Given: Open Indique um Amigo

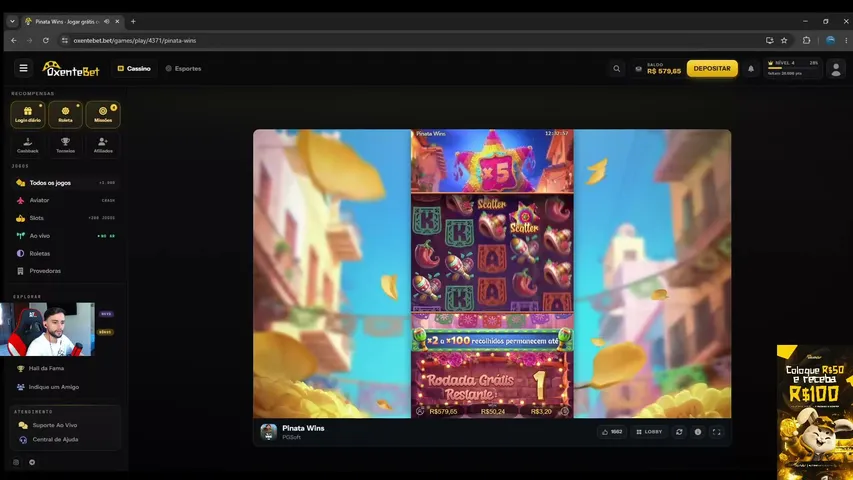Looking at the screenshot, I should coord(65,387).
